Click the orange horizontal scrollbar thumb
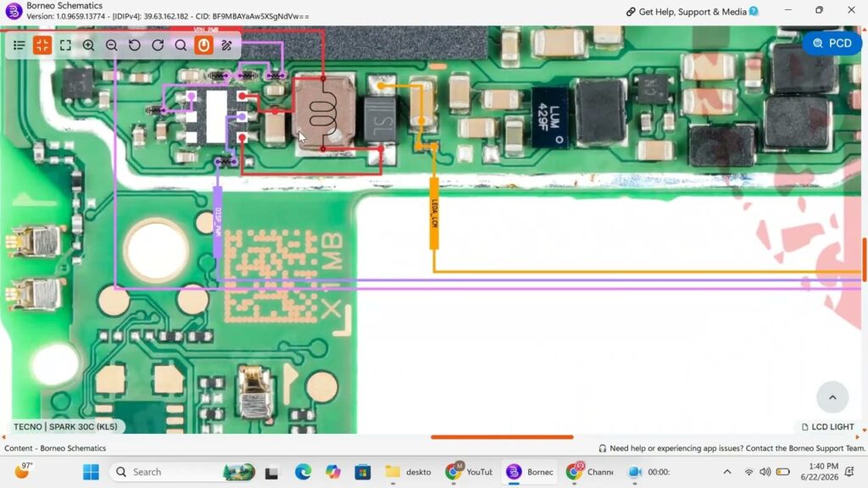868x488 pixels. click(x=502, y=437)
